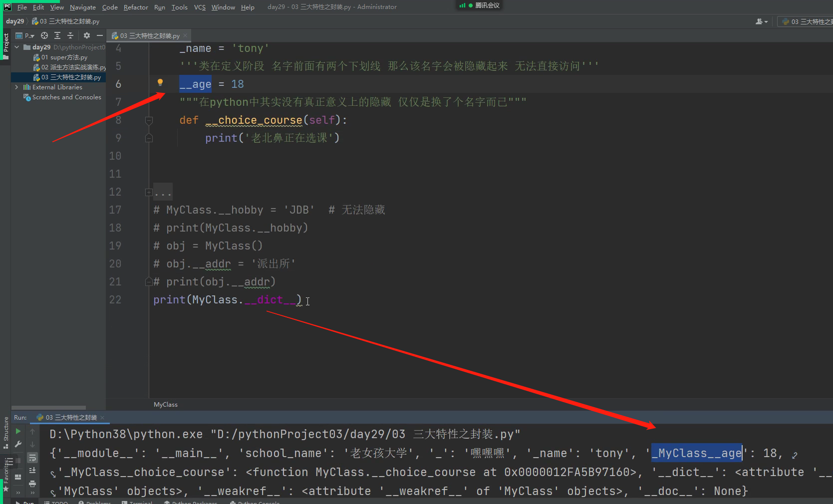This screenshot has height=504, width=833.
Task: Show more actions in left Run toolbar
Action: (18, 493)
